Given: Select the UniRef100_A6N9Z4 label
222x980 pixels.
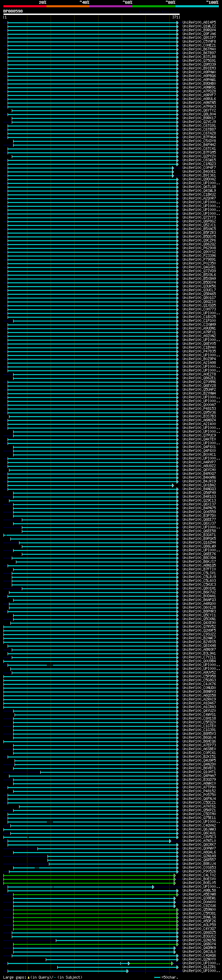Looking at the screenshot, I should pyautogui.click(x=199, y=420).
